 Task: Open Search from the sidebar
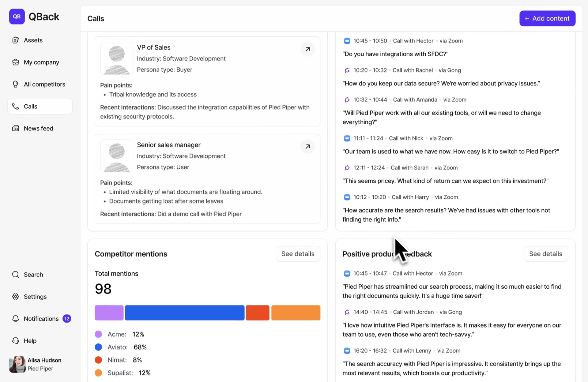click(33, 275)
